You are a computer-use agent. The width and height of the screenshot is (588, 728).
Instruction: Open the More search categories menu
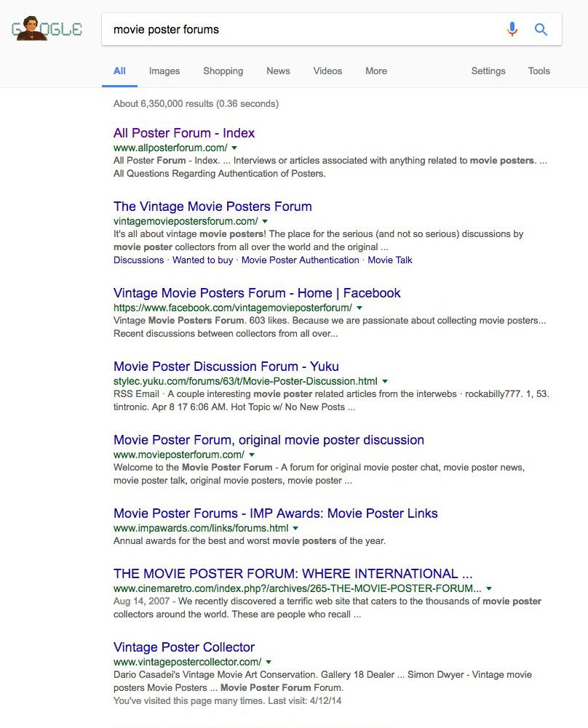(376, 71)
